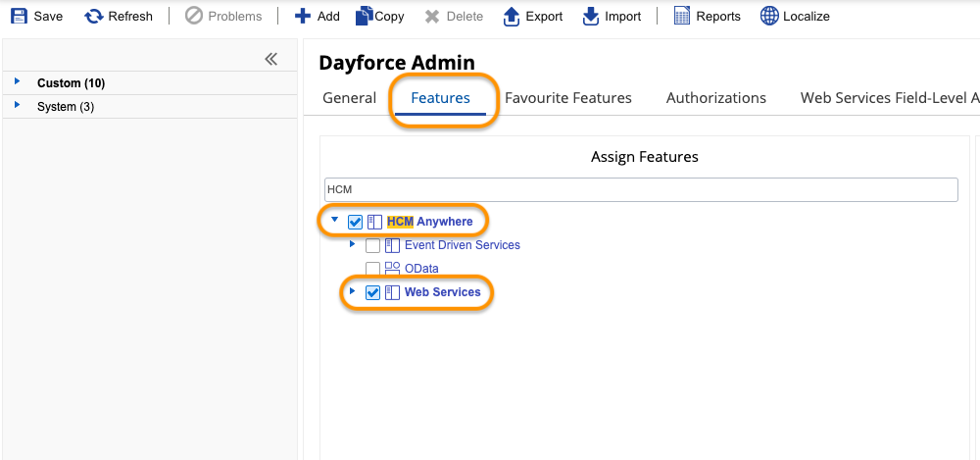Click the Save button label
This screenshot has height=460, width=980.
pos(48,17)
